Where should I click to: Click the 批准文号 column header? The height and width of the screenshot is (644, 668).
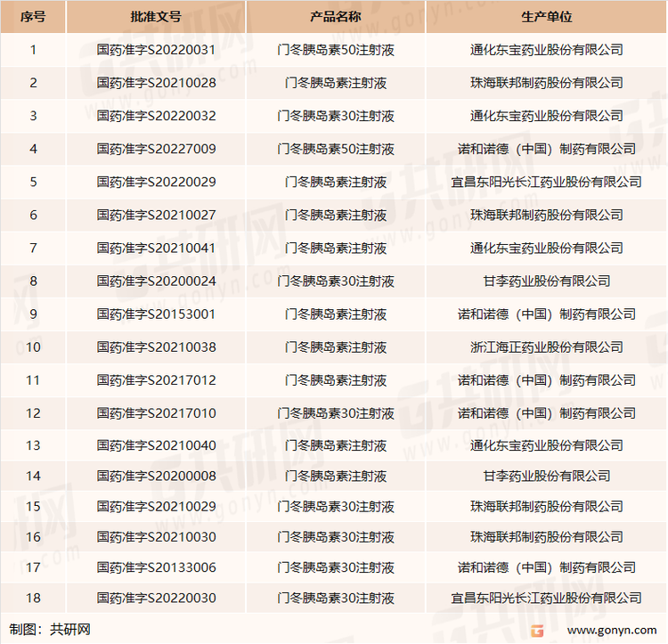coord(156,17)
